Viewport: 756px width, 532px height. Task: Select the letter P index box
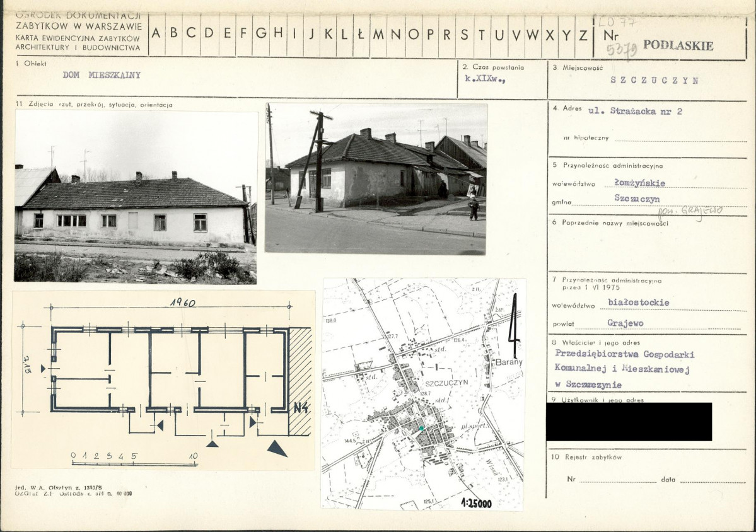point(431,34)
